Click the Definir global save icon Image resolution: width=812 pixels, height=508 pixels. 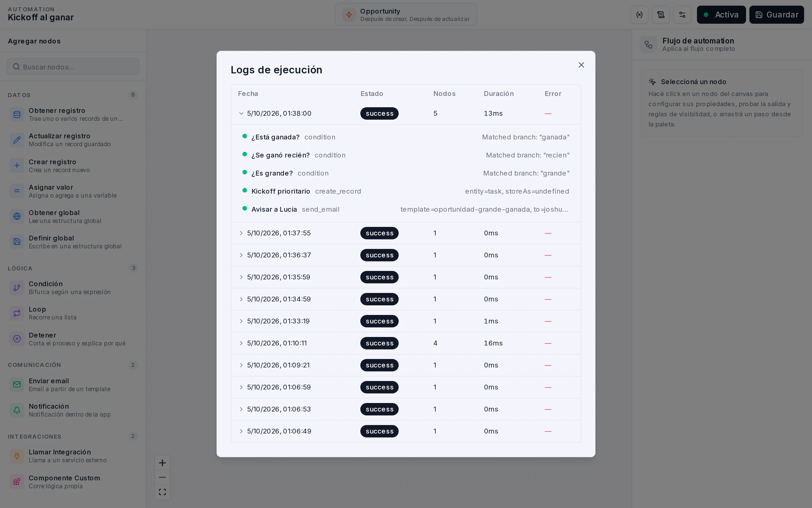pos(17,242)
